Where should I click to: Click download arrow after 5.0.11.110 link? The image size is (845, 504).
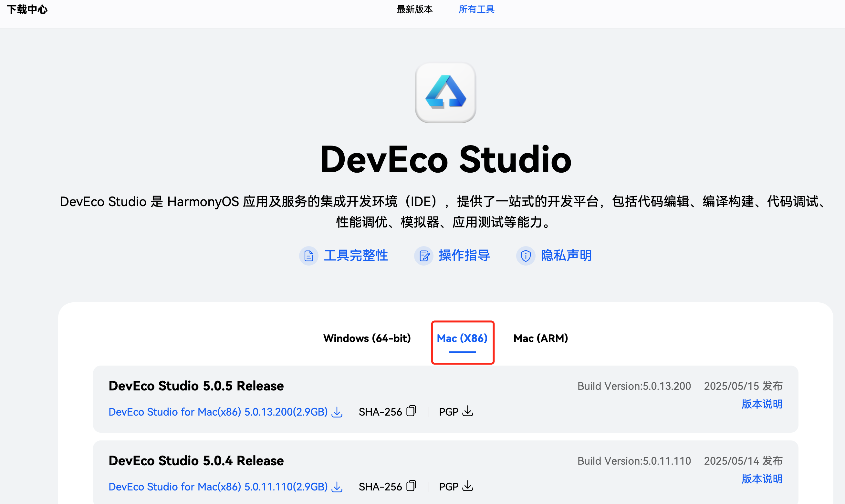pyautogui.click(x=337, y=487)
